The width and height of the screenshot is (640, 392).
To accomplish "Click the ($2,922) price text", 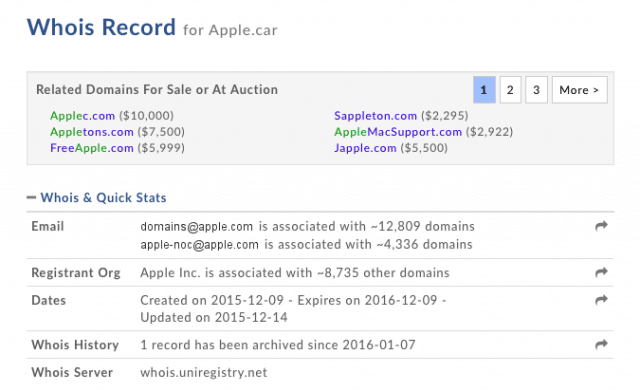I will click(489, 132).
